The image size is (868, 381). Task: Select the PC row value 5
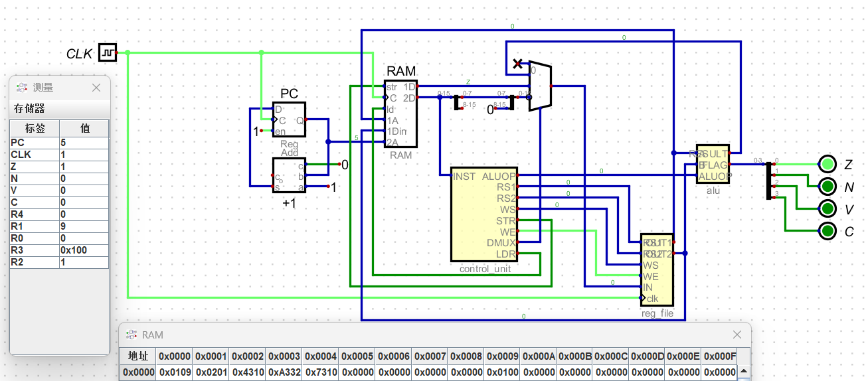click(84, 142)
